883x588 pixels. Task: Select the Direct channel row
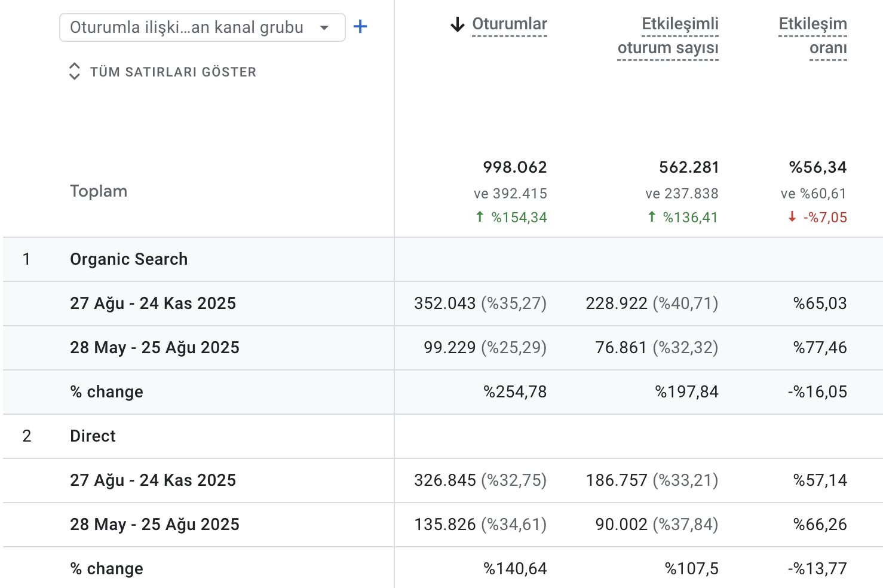click(x=93, y=436)
